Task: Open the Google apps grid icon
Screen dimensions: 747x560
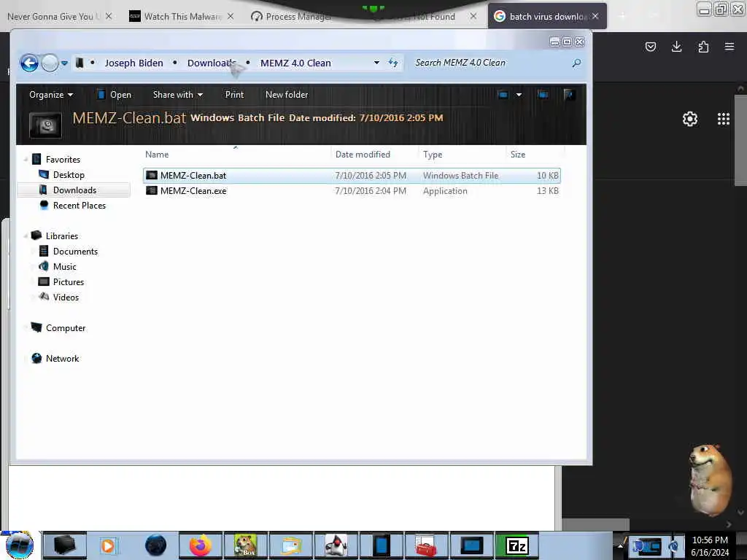Action: click(724, 119)
